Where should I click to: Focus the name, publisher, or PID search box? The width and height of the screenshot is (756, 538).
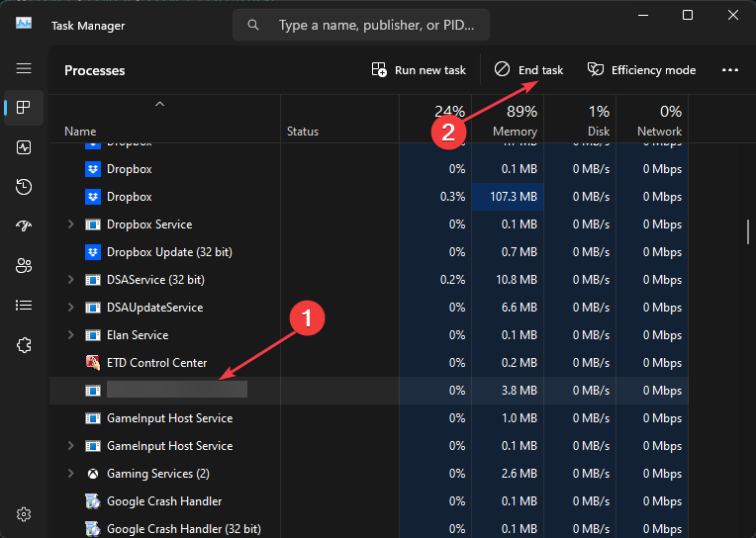(x=361, y=25)
